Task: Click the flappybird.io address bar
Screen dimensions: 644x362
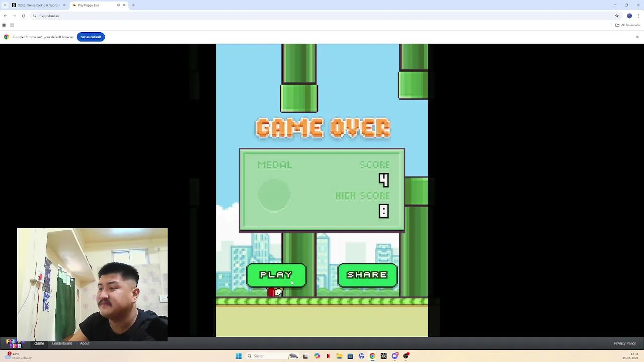Action: [x=322, y=16]
